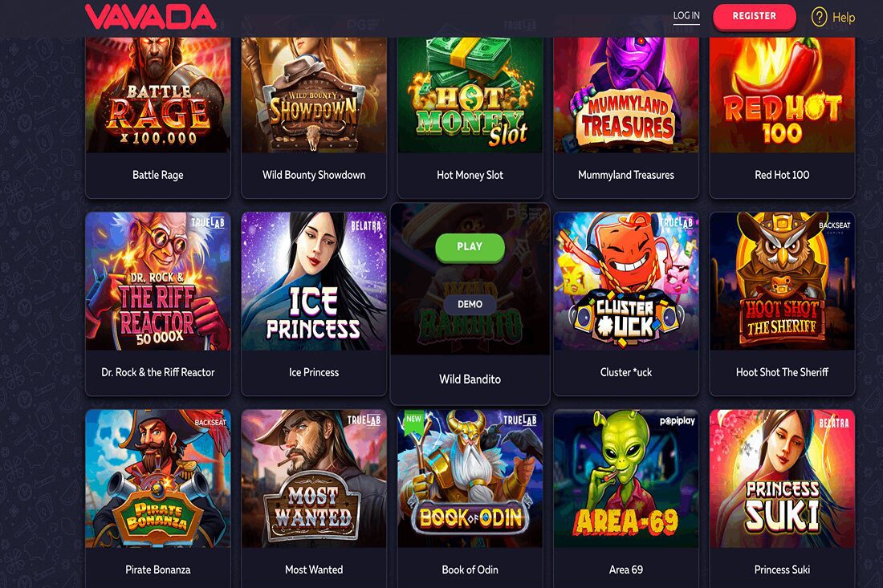The height and width of the screenshot is (588, 883).
Task: Select Dr. Rock & the Riff Reactor thumbnail
Action: tap(157, 281)
